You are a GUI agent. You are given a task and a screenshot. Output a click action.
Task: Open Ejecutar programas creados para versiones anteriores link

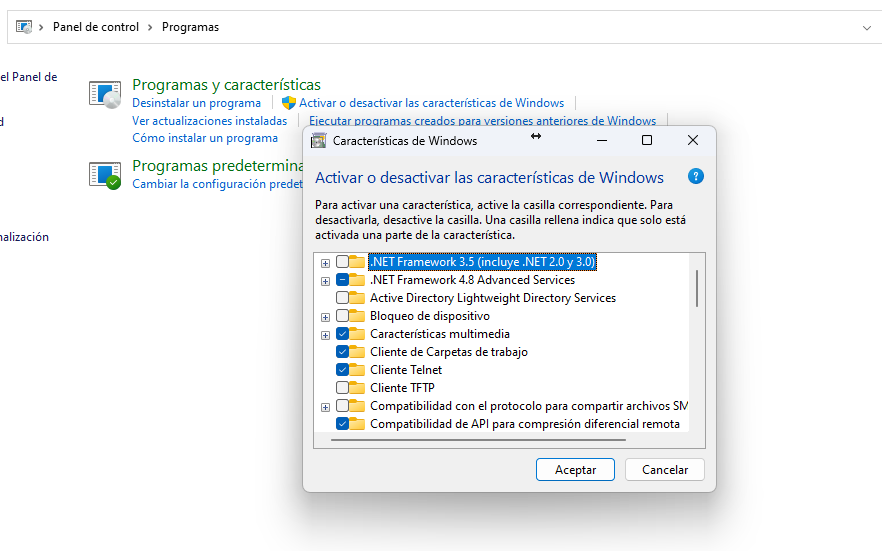482,120
